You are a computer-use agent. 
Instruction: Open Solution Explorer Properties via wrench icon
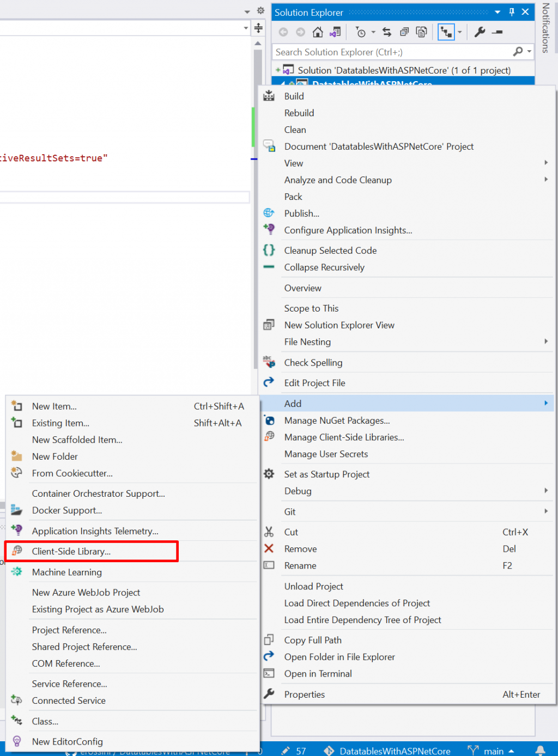pos(479,32)
